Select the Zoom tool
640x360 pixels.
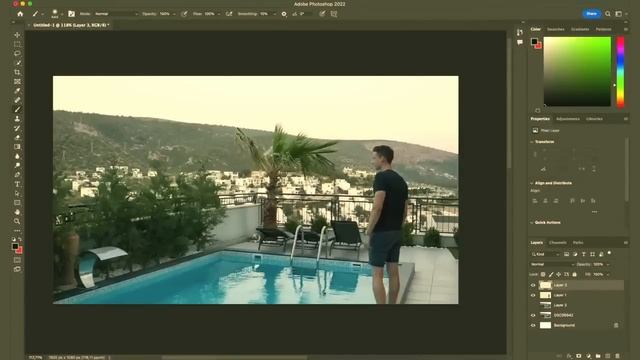(17, 221)
